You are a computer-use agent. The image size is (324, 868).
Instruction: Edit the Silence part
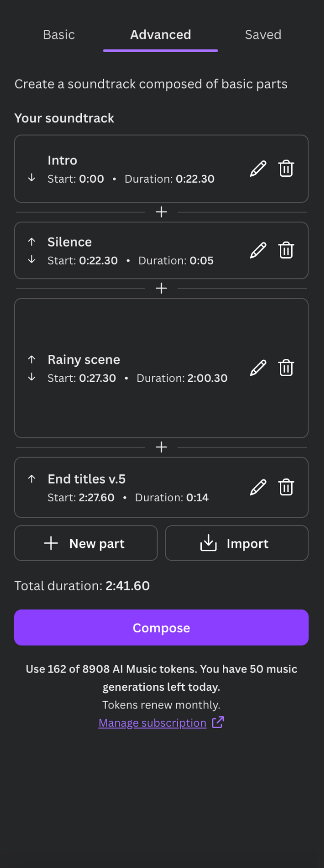258,250
